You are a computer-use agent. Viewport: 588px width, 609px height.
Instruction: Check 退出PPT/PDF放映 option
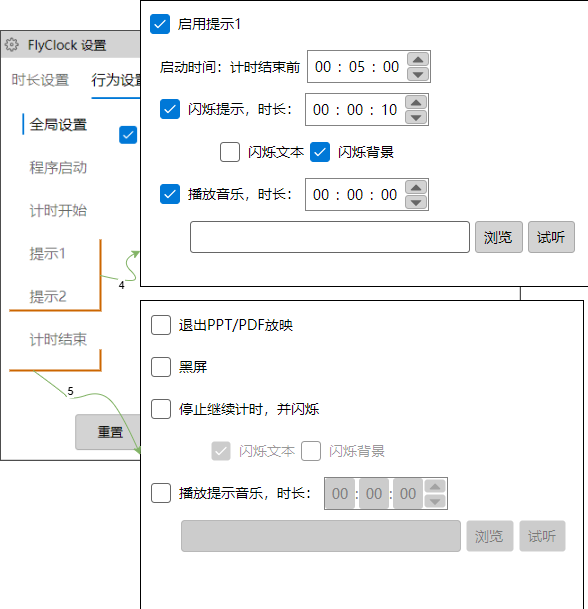[x=161, y=325]
